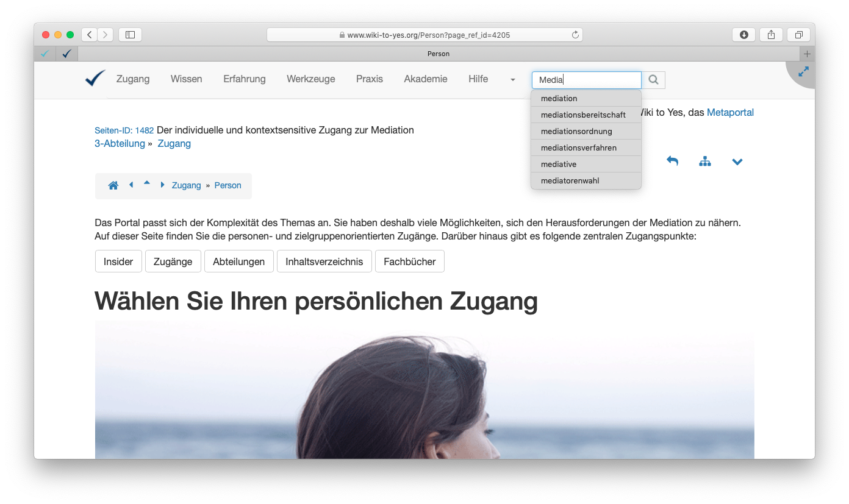This screenshot has width=849, height=504.
Task: Click the breadcrumb home icon
Action: (x=113, y=185)
